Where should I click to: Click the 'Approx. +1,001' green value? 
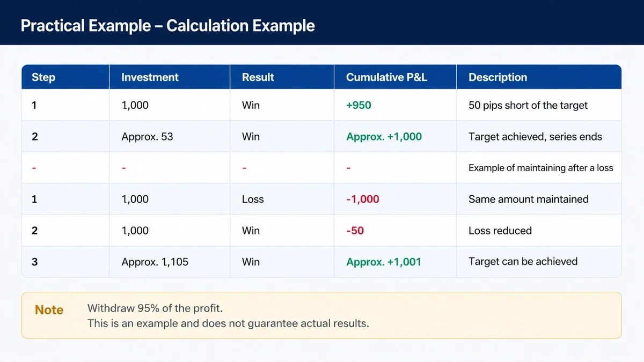[x=384, y=262]
